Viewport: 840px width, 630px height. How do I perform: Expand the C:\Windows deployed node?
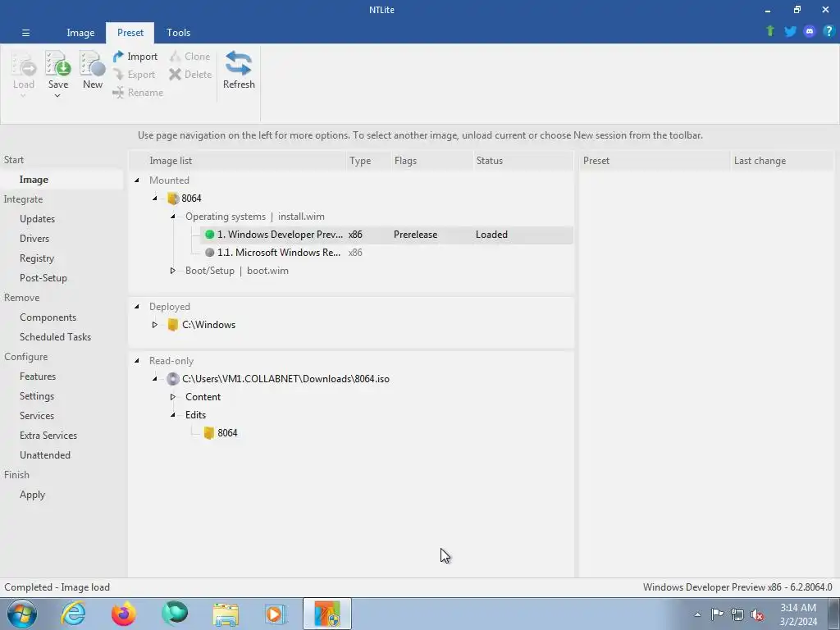point(154,325)
